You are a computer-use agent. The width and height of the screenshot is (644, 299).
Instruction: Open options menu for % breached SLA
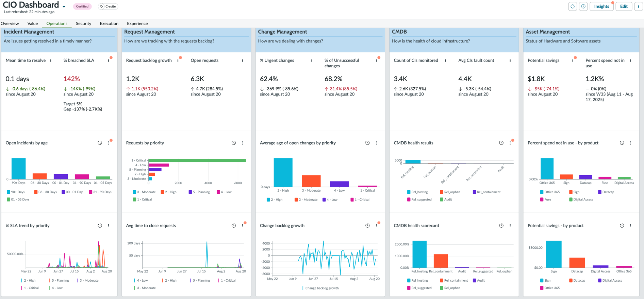(109, 60)
